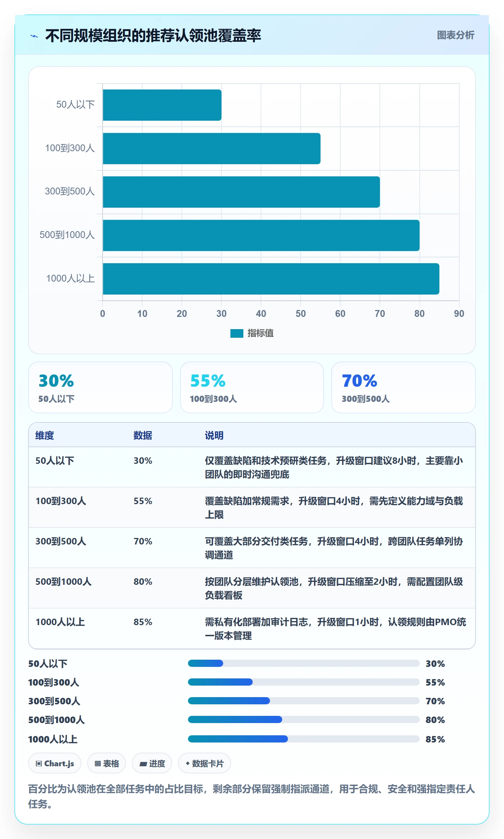Click the 500到1000人 progress bar
The image size is (504, 839).
point(304,719)
